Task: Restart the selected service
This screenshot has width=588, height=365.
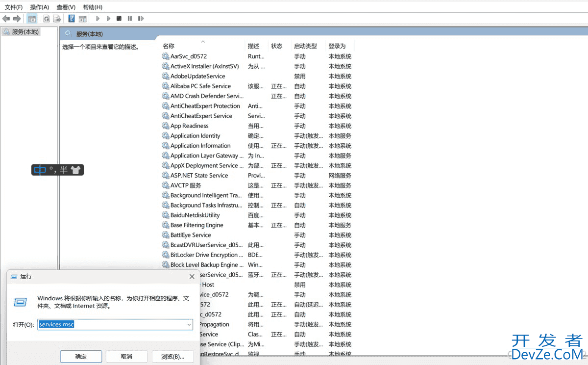Action: [141, 18]
